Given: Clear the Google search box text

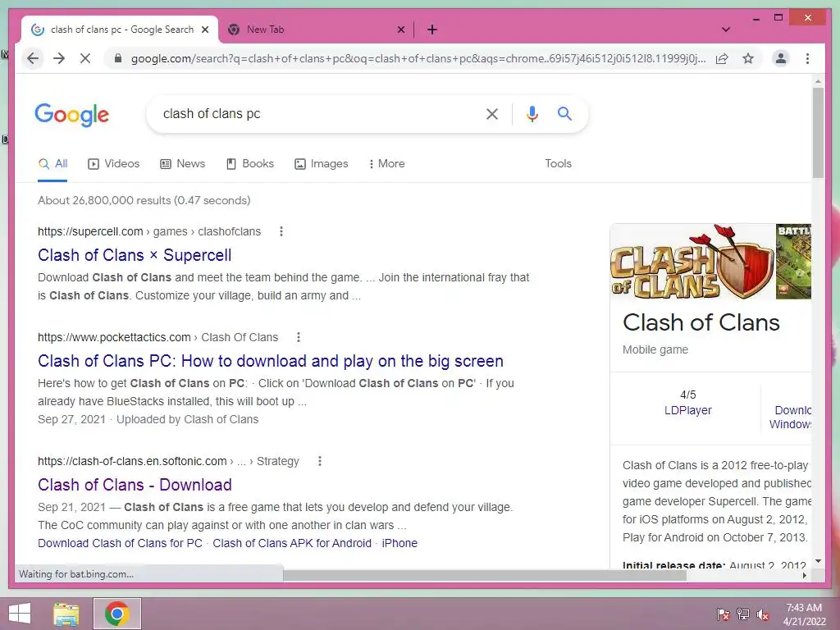Looking at the screenshot, I should point(492,113).
